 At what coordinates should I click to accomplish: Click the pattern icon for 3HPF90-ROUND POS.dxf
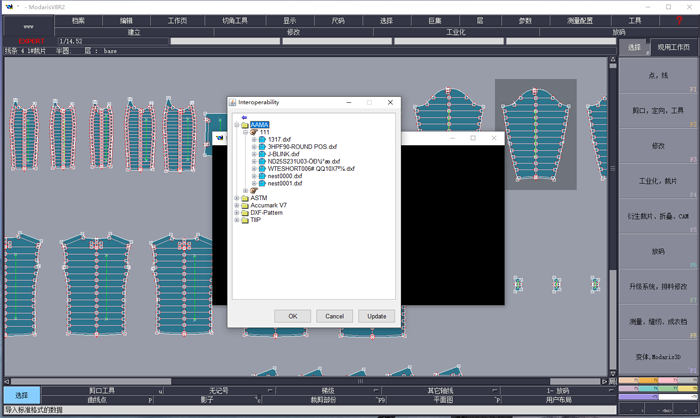(262, 146)
